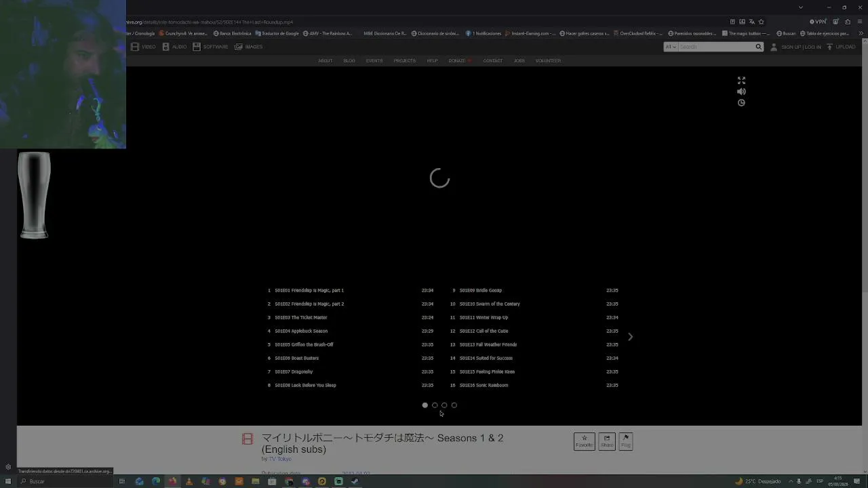This screenshot has height=488, width=868.
Task: Click the user account avatar icon
Action: click(774, 47)
